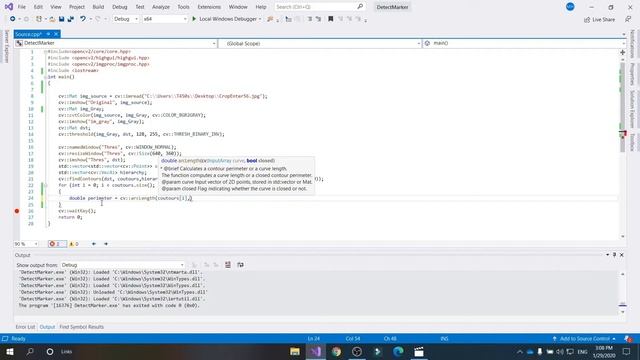
Task: Close the Source.cpp tab
Action: pos(56,34)
